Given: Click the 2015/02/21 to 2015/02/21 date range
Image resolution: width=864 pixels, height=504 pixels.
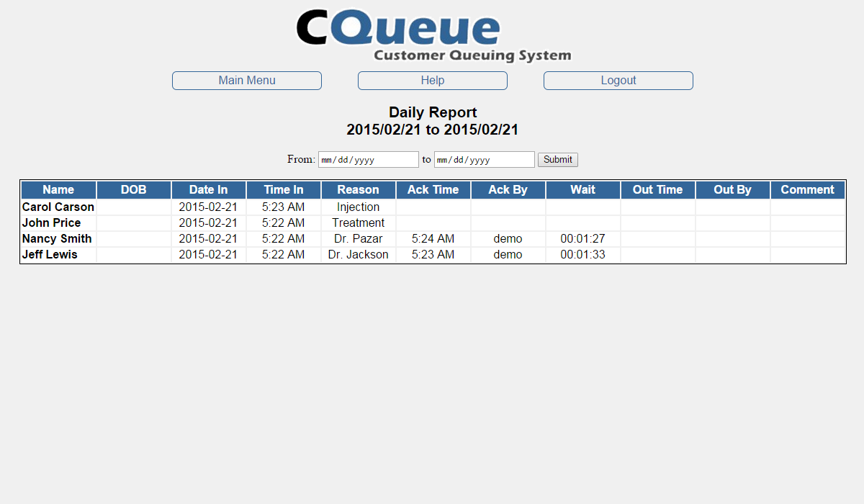Looking at the screenshot, I should click(433, 130).
